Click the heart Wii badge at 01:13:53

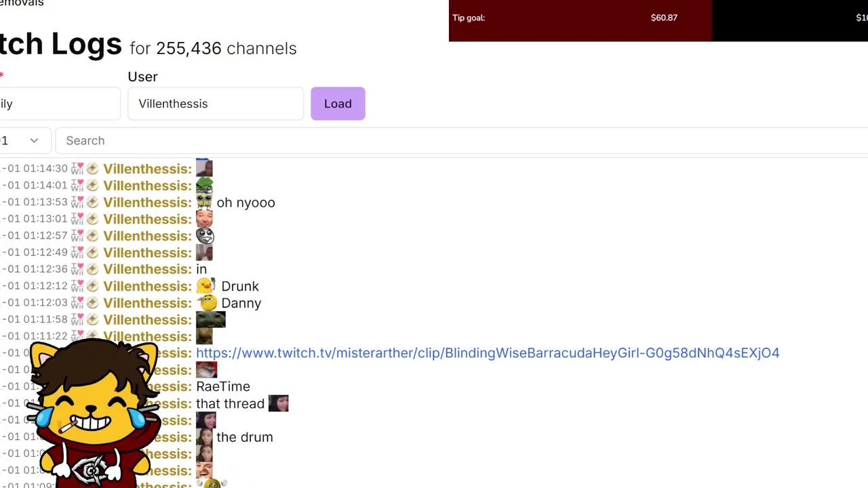click(77, 202)
